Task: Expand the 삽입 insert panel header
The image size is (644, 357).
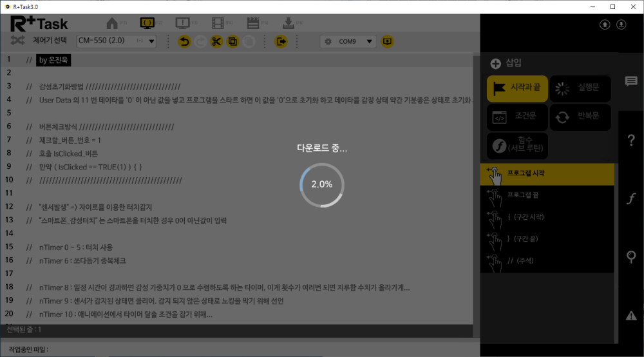Action: [x=506, y=63]
